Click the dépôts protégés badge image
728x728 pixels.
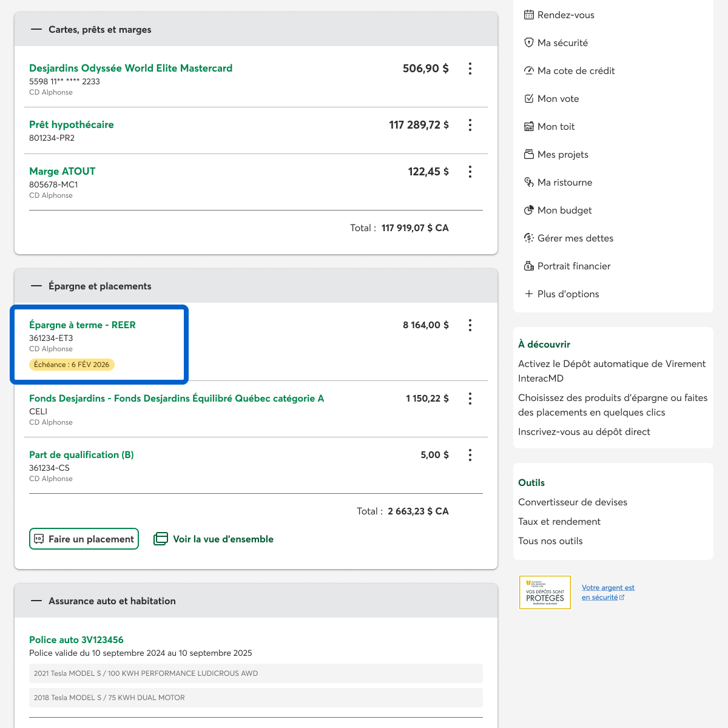tap(545, 592)
